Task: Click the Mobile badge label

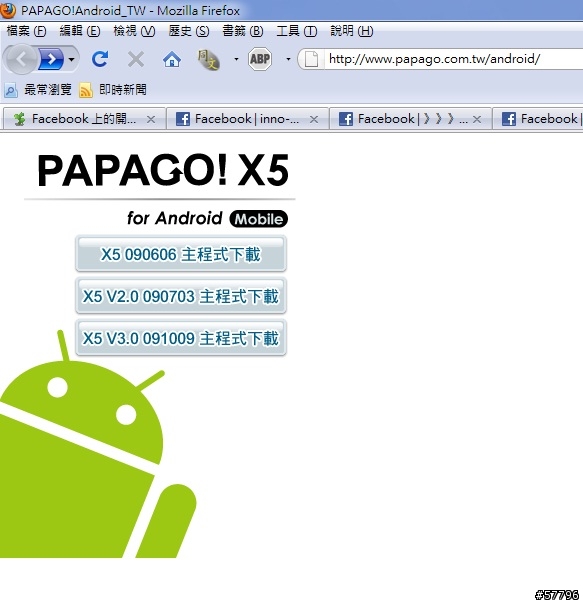Action: point(258,219)
